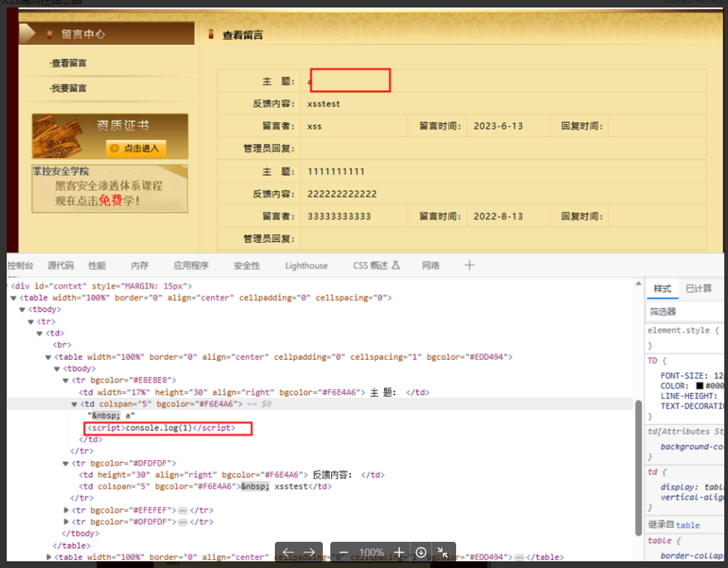Switch to the 网络 devtools tab

(431, 266)
